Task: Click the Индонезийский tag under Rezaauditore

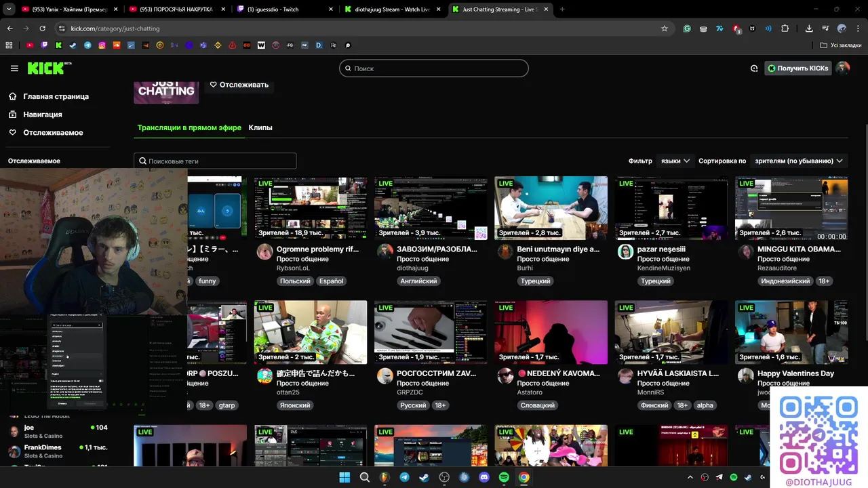Action: (785, 281)
